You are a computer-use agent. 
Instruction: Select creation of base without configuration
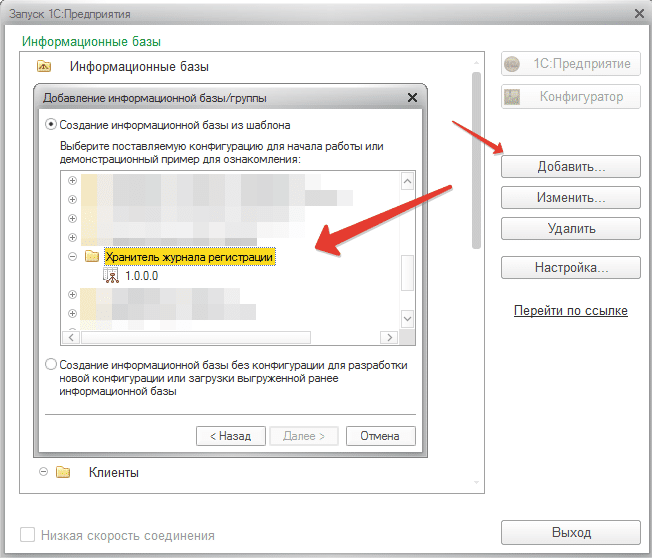(x=52, y=365)
